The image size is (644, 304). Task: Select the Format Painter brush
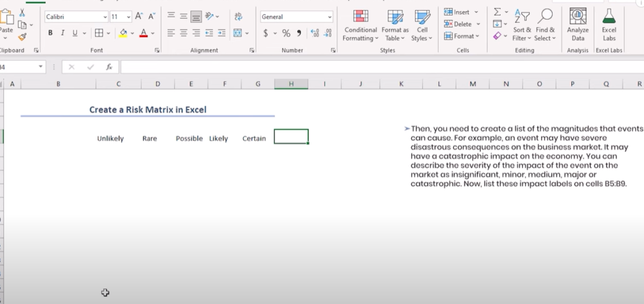22,37
